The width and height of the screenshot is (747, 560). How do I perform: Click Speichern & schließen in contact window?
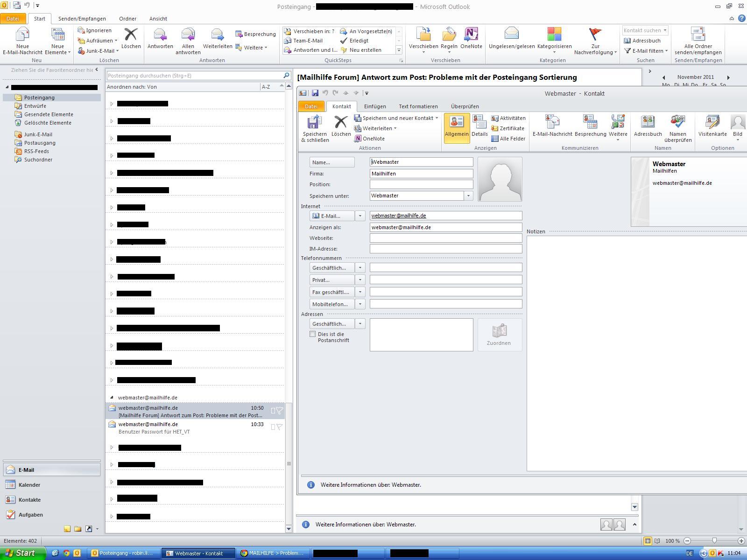click(315, 128)
